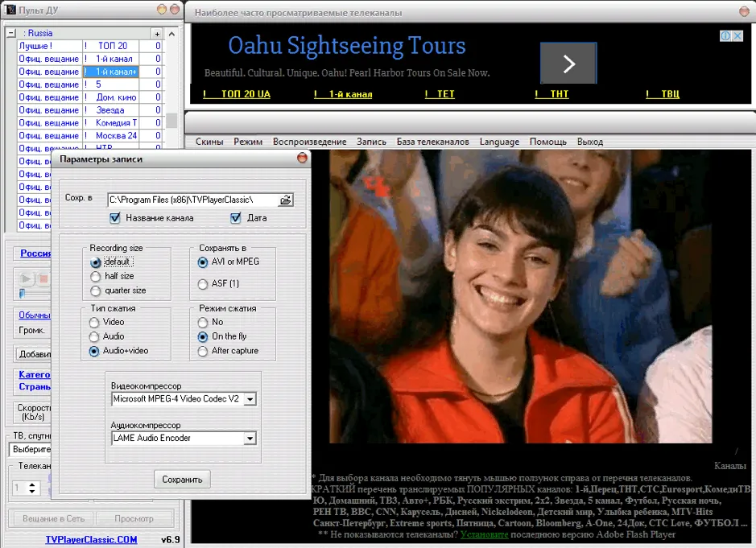Image resolution: width=756 pixels, height=548 pixels.
Task: Click the AdChoices info icon on the ad
Action: coord(725,35)
